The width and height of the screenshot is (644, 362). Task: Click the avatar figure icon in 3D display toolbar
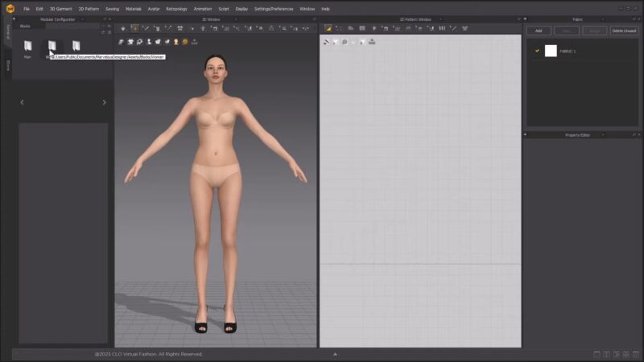point(149,42)
